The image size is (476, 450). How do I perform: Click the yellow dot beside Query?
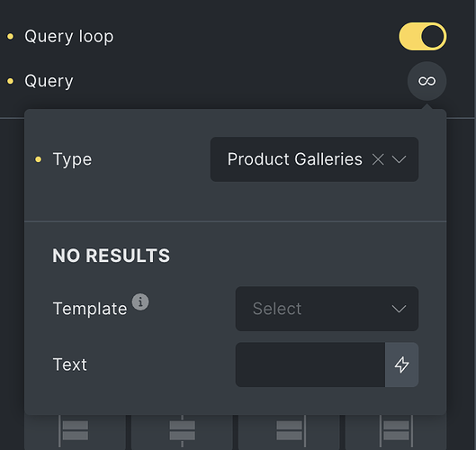10,81
